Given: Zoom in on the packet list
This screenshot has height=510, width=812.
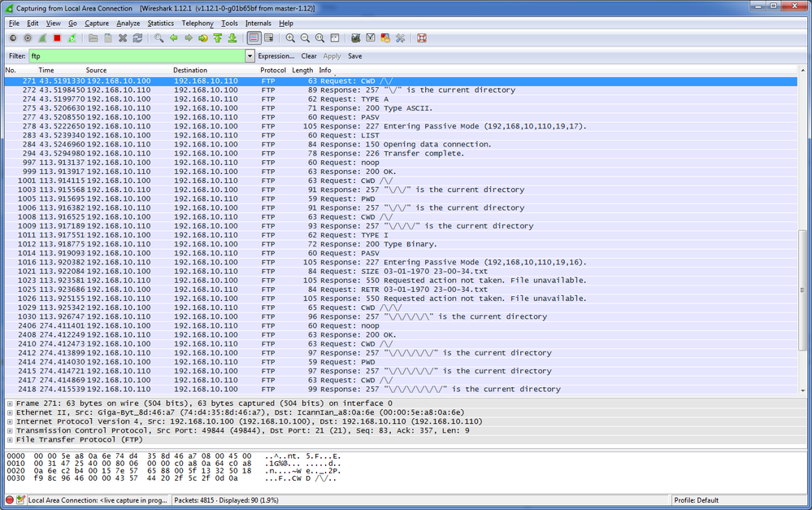Looking at the screenshot, I should 290,38.
